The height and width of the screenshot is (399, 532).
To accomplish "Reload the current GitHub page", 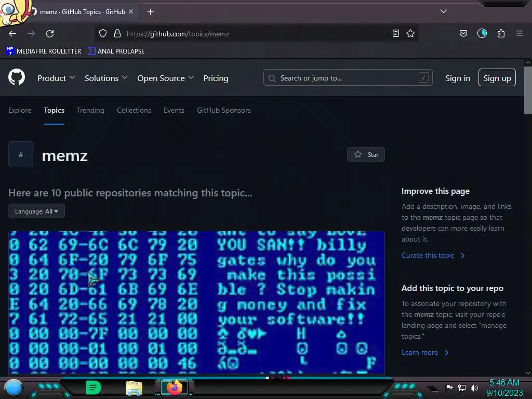I will pyautogui.click(x=50, y=34).
